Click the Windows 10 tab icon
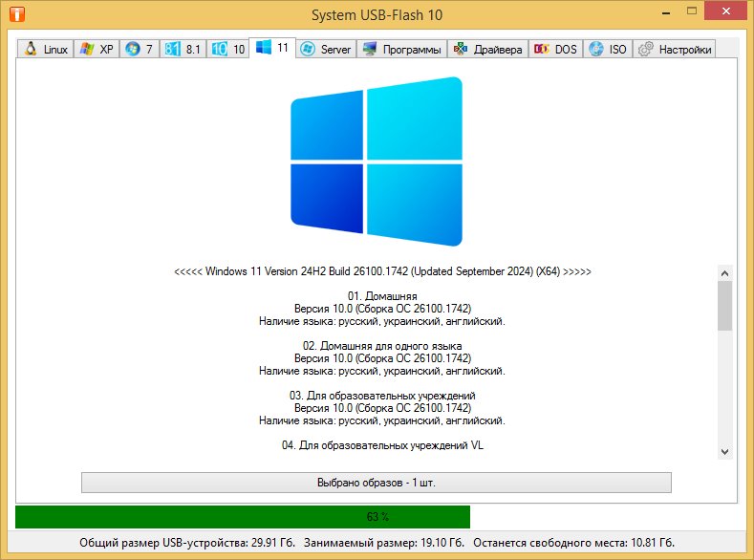The height and width of the screenshot is (560, 754). 219,50
